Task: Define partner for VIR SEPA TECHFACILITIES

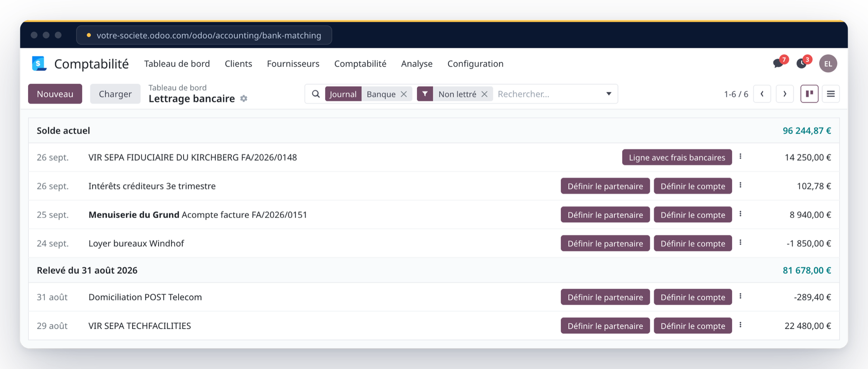Action: 605,326
